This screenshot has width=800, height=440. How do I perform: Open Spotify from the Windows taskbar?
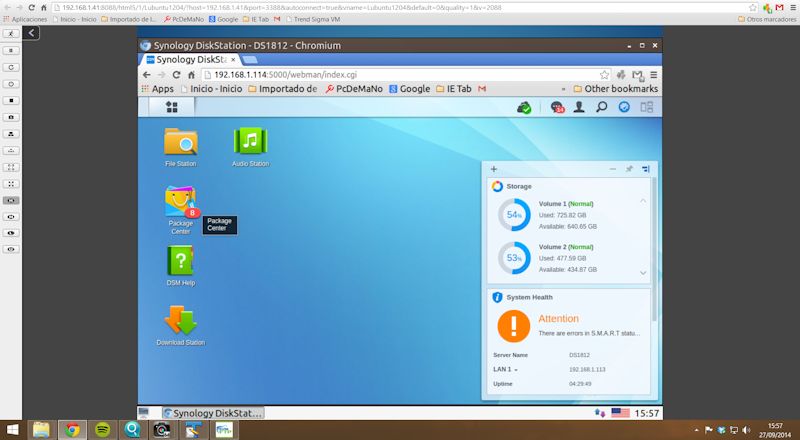point(103,430)
